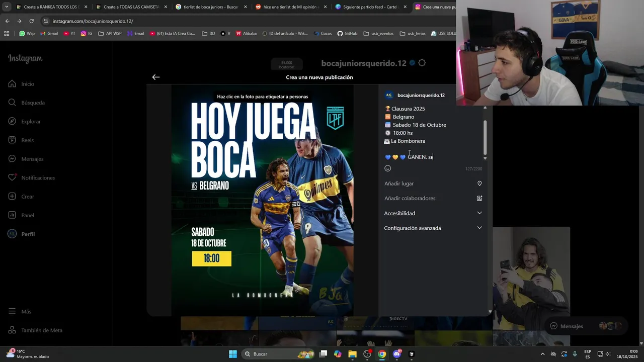The width and height of the screenshot is (644, 362).
Task: Open Búsqueda in Instagram sidebar
Action: (x=27, y=103)
